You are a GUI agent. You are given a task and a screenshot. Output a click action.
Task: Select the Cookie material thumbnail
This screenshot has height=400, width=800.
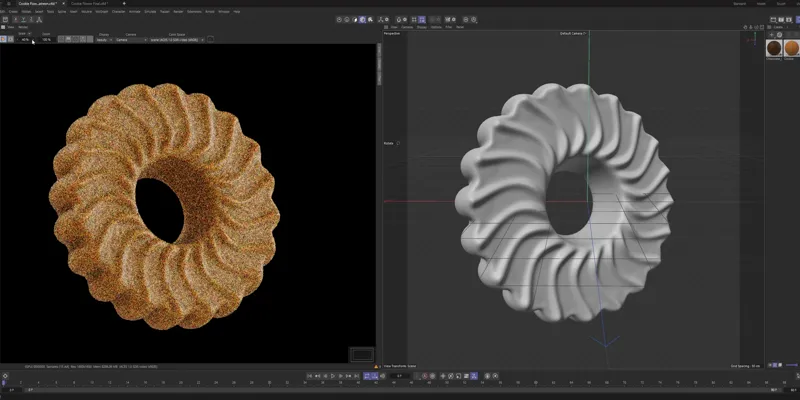[791, 48]
